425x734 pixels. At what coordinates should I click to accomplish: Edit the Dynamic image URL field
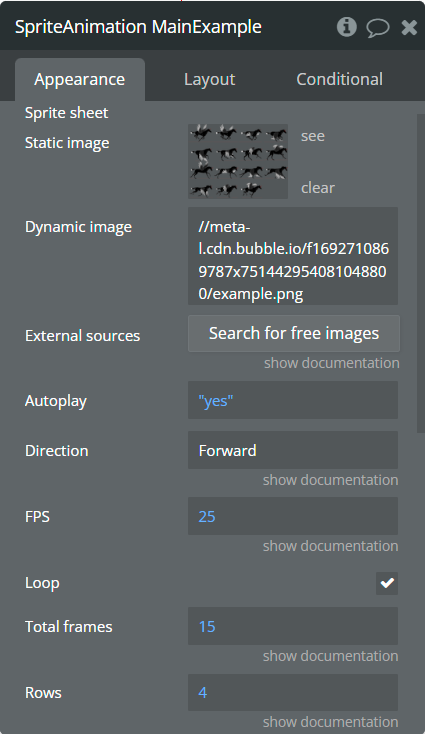point(293,256)
